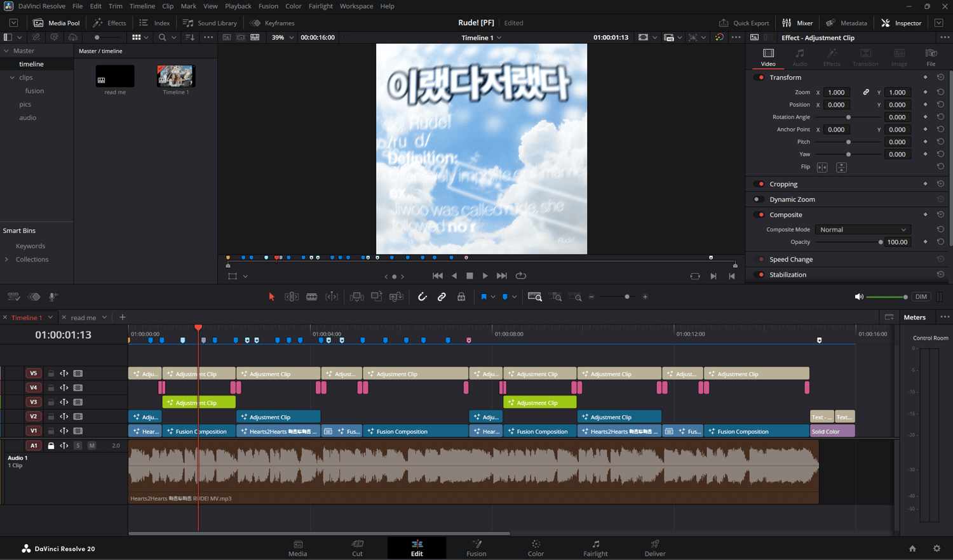
Task: Switch to the Deliver page
Action: click(655, 548)
